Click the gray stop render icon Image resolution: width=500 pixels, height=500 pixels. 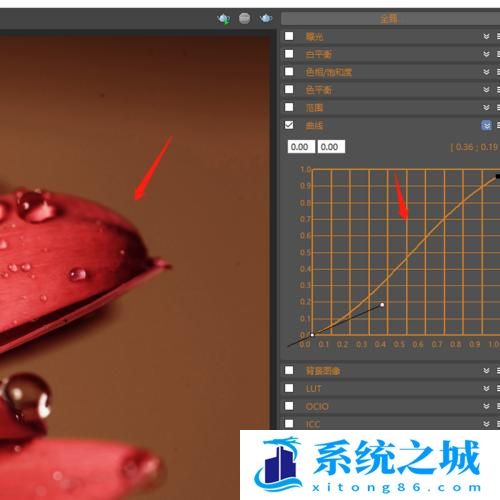tap(245, 18)
